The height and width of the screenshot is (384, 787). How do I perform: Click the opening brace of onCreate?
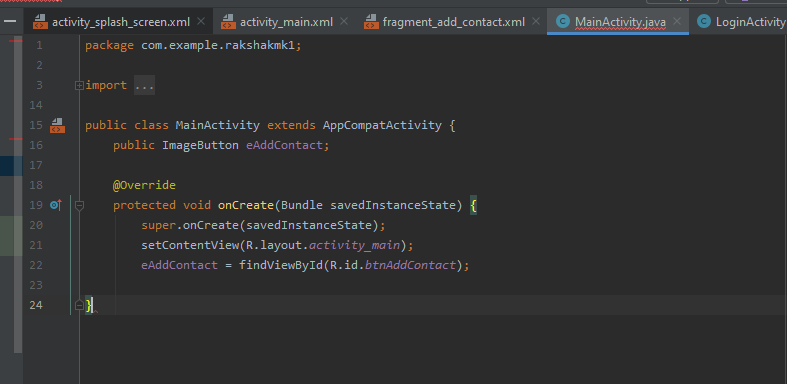[473, 205]
